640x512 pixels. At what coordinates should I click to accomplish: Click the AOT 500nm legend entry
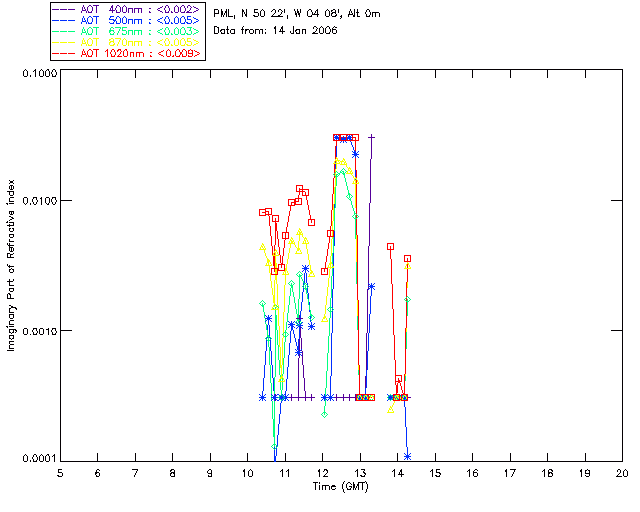127,20
